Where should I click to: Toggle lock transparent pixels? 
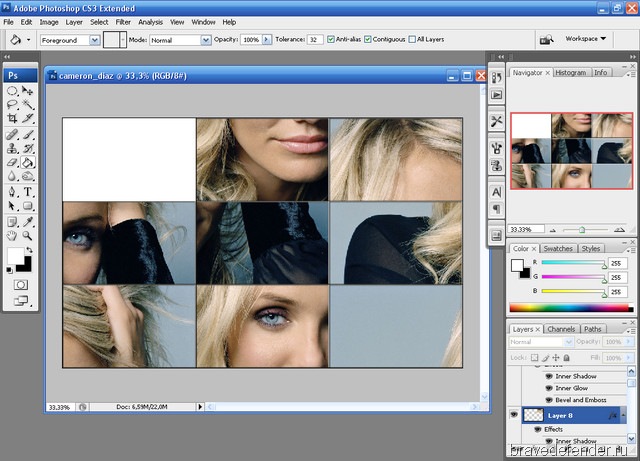(534, 358)
